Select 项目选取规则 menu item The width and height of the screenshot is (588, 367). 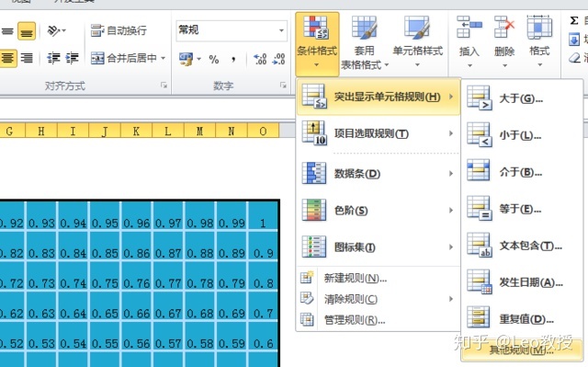379,133
